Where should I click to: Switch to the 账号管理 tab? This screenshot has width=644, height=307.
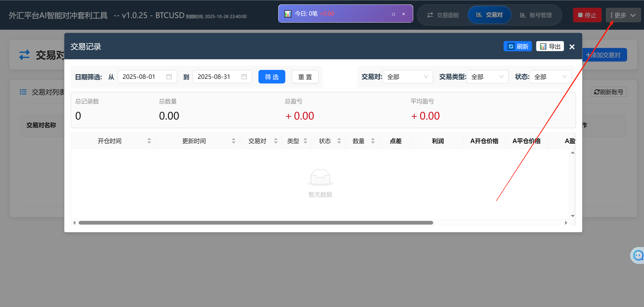pos(536,15)
